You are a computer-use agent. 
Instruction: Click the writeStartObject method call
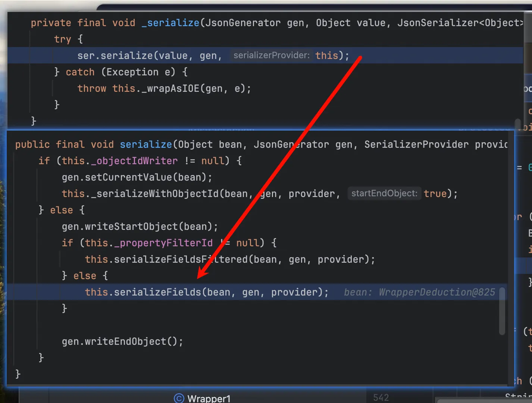(x=131, y=227)
